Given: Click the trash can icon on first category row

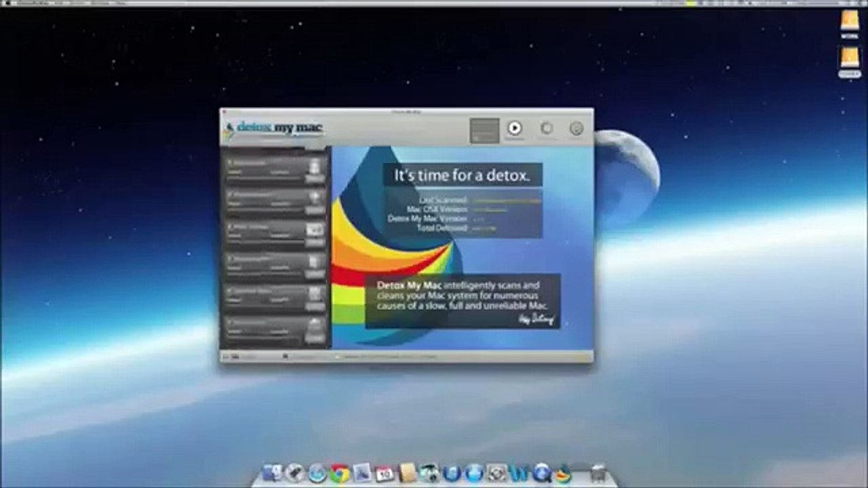Looking at the screenshot, I should (x=315, y=166).
